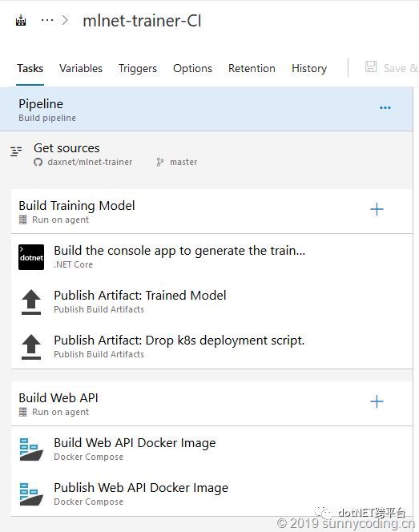Viewport: 419px width, 532px height.
Task: Click the Drop k8s deployment script upload icon
Action: tap(31, 347)
